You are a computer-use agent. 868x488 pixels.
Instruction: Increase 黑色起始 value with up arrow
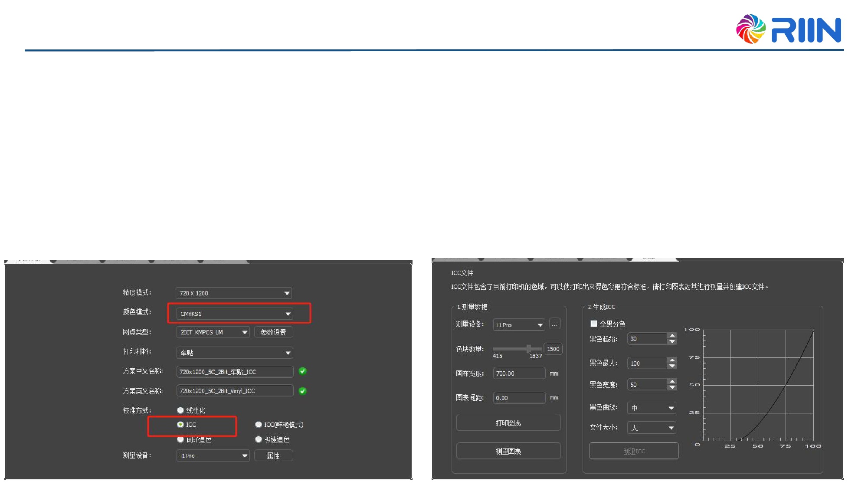click(672, 336)
